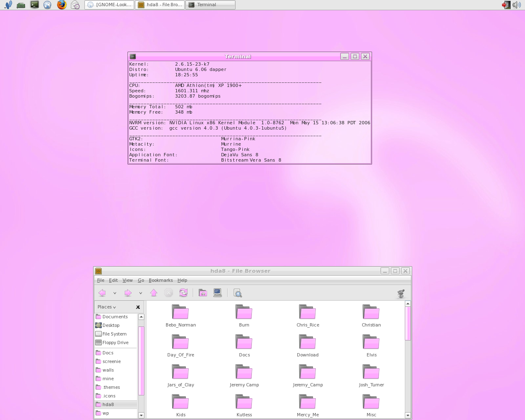The width and height of the screenshot is (525, 420).
Task: Reload the current folder view
Action: point(183,293)
